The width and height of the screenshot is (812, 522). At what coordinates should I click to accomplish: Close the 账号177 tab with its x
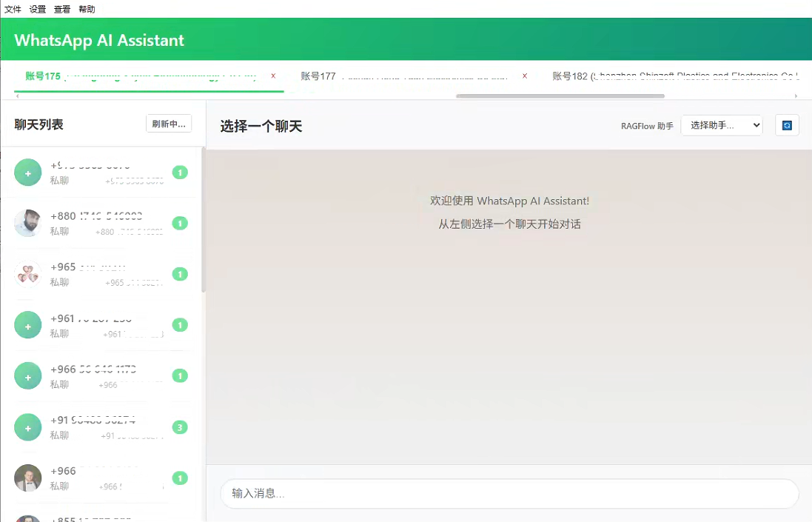525,76
